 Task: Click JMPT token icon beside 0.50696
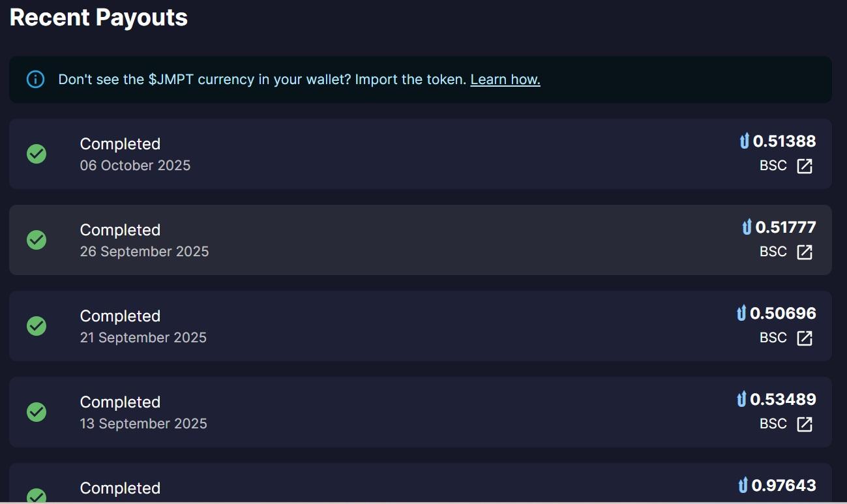(741, 313)
